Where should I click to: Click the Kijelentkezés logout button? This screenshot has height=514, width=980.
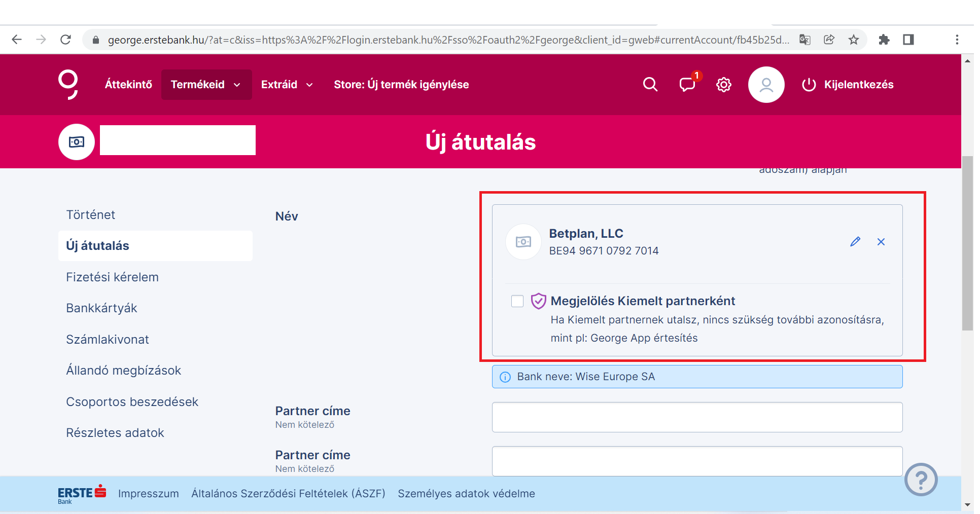(x=848, y=85)
